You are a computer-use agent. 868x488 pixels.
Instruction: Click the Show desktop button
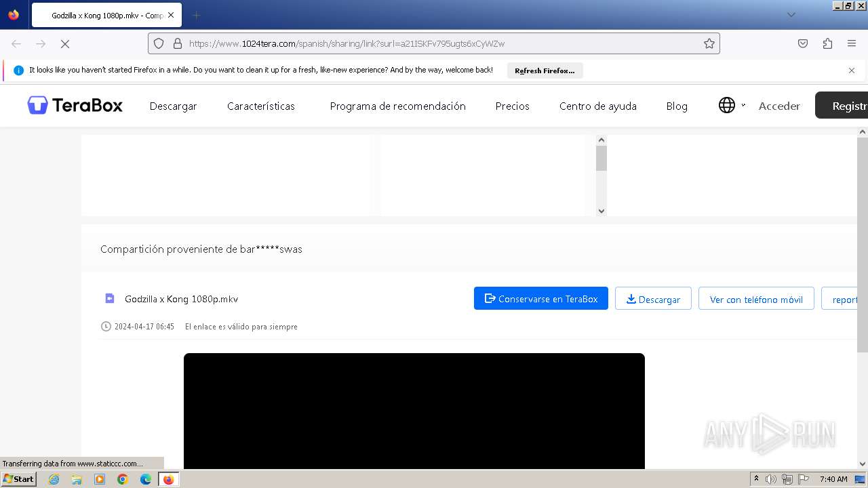[x=860, y=479]
